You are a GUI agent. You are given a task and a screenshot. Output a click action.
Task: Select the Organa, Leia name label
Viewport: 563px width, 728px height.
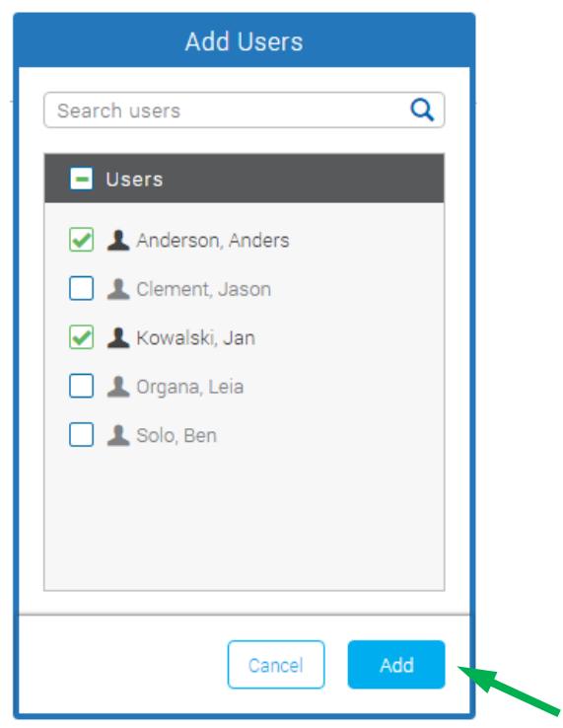(x=190, y=387)
